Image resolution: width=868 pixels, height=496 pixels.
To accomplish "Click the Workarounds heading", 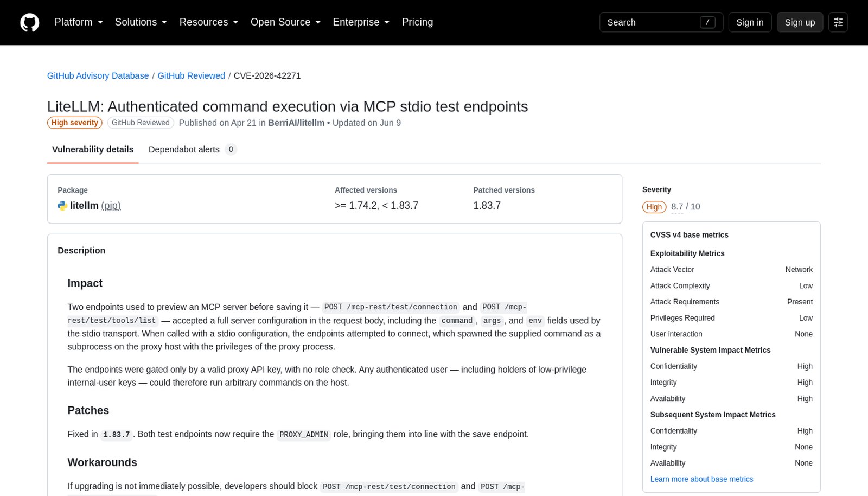I will pos(102,462).
